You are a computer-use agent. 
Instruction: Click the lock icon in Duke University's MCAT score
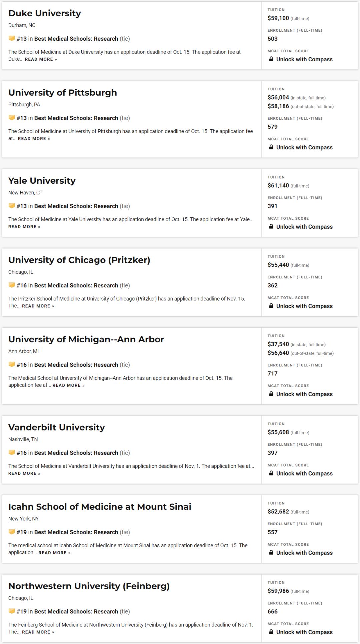click(x=271, y=59)
